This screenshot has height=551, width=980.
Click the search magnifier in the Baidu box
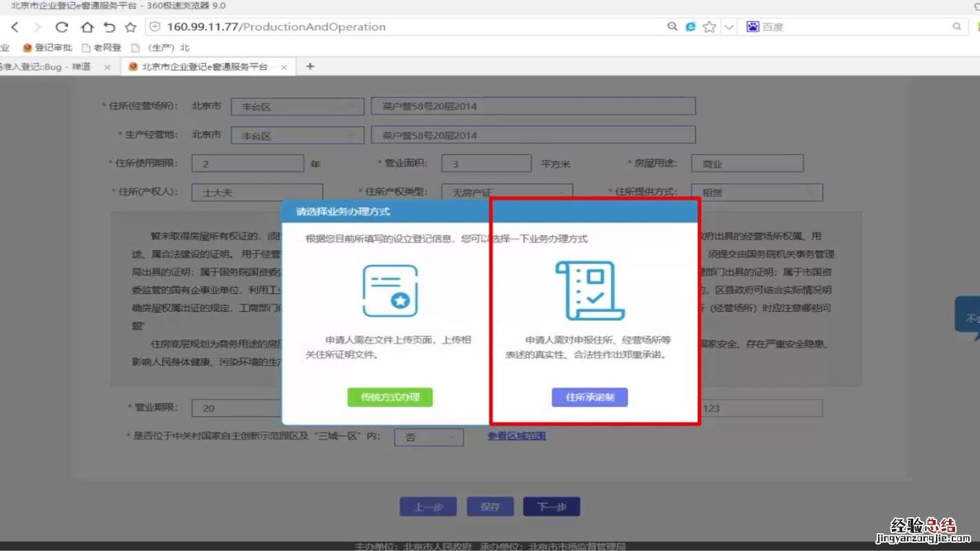(x=957, y=27)
